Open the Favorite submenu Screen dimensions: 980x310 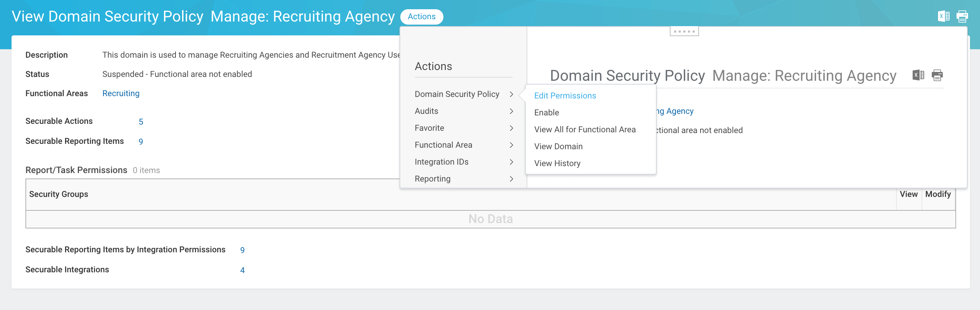(x=429, y=128)
